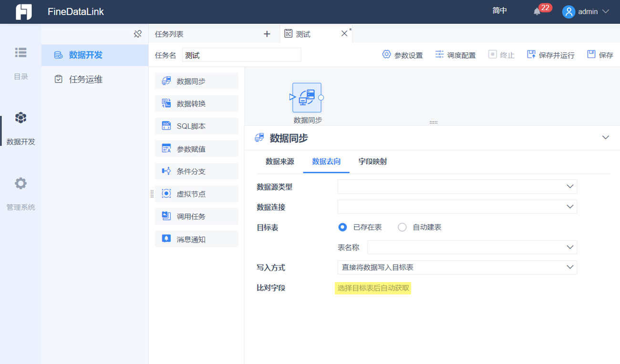This screenshot has height=364, width=620.
Task: Click the 数据转换 node icon
Action: tap(166, 103)
